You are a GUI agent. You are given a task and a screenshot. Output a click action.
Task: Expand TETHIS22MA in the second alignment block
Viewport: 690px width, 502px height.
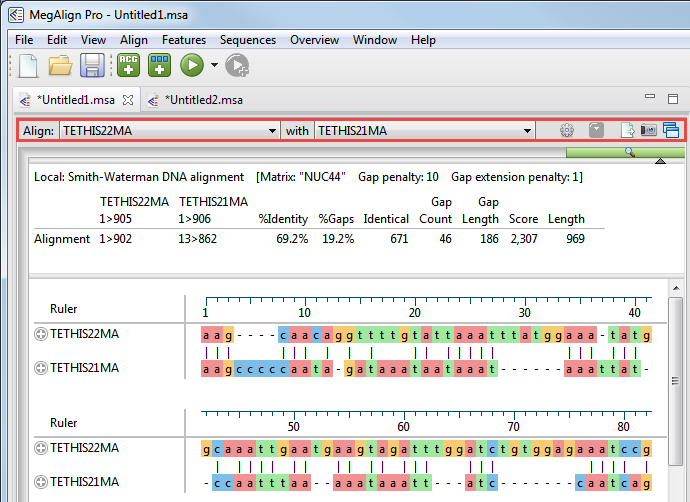41,448
